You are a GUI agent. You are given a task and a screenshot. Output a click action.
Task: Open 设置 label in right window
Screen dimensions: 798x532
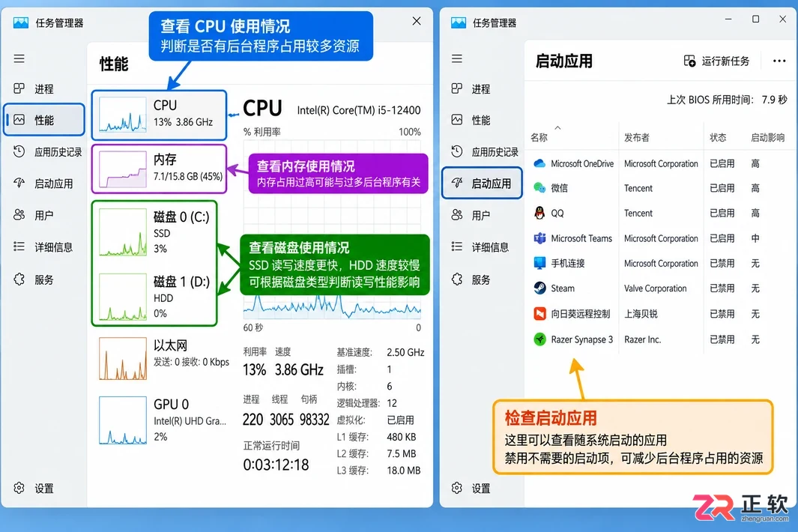[481, 489]
